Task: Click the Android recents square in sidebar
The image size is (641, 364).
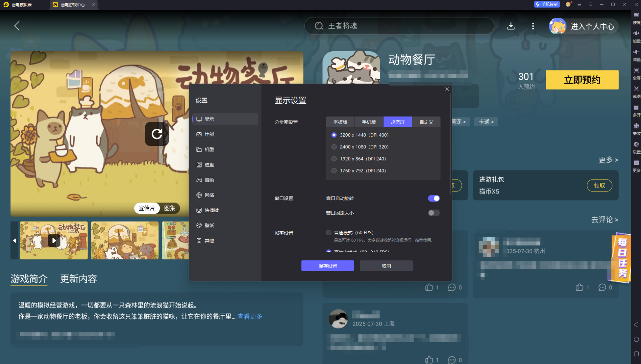Action: (x=636, y=354)
